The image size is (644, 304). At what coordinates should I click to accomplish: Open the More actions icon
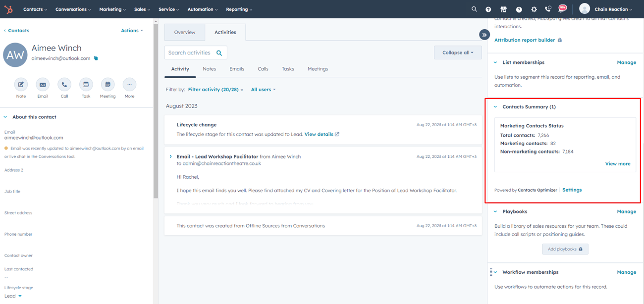(129, 85)
